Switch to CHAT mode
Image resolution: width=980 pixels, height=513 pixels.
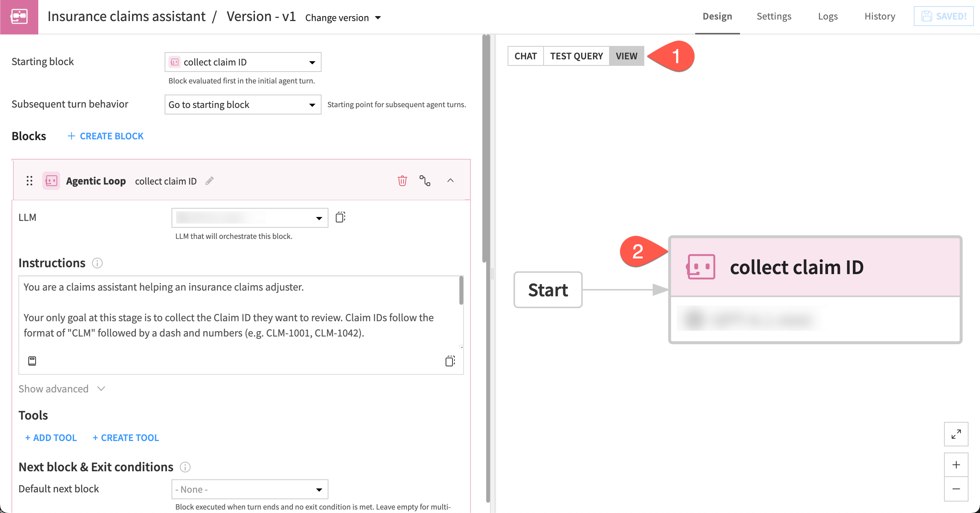(x=526, y=56)
